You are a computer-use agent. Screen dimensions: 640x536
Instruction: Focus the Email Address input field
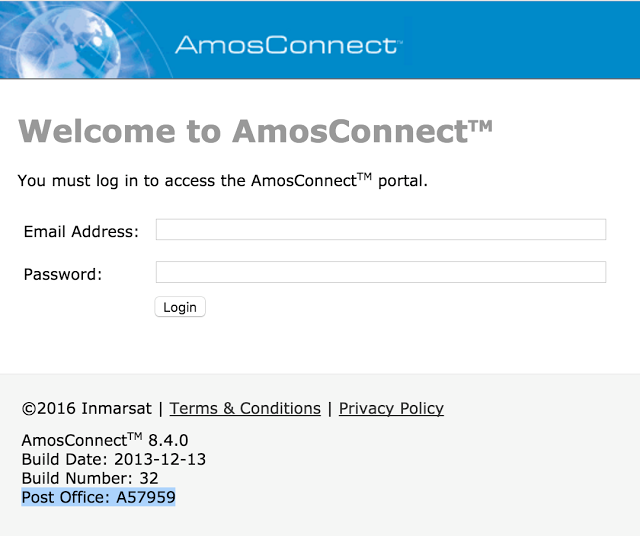pos(380,230)
